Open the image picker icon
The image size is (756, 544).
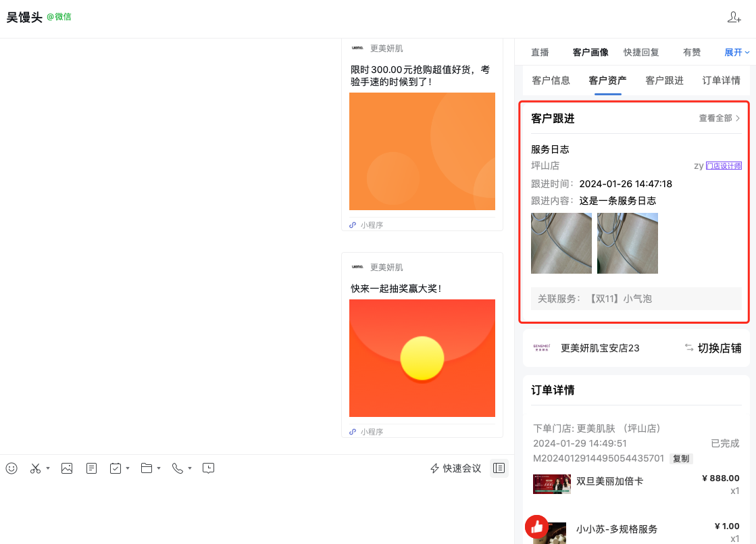pos(67,468)
